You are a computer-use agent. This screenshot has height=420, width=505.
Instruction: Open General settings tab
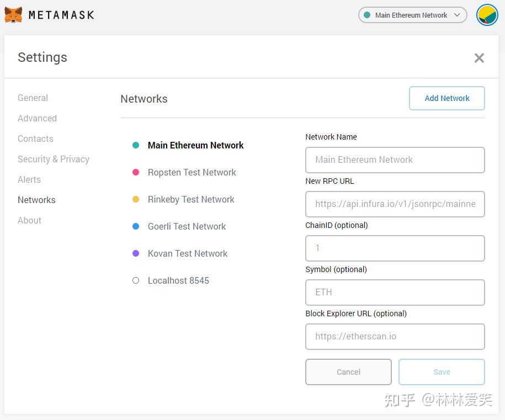pos(33,98)
